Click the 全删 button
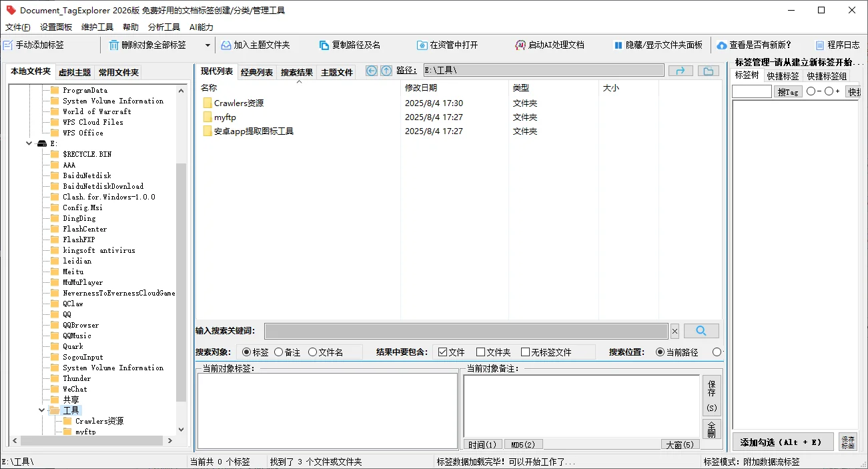The height and width of the screenshot is (469, 868). click(x=712, y=429)
